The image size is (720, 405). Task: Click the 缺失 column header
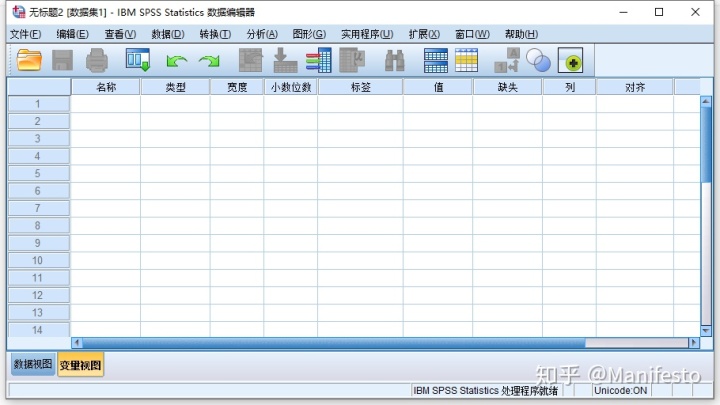tap(507, 87)
